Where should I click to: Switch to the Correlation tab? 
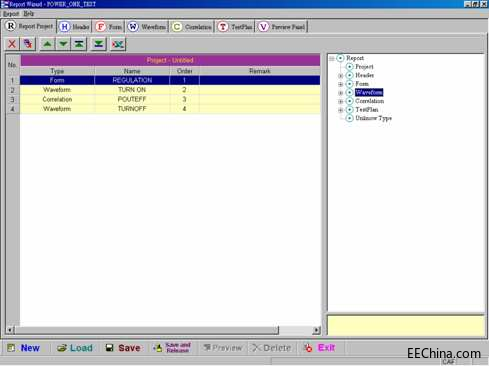pos(192,27)
